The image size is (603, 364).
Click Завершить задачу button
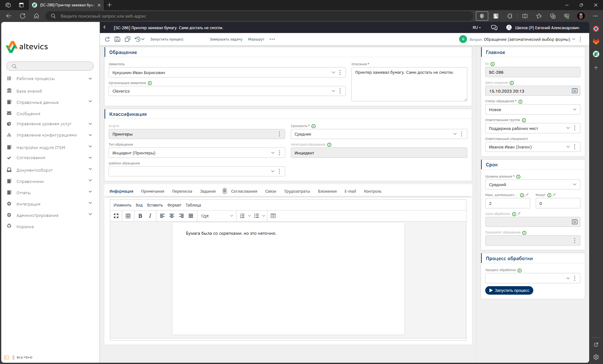[226, 39]
